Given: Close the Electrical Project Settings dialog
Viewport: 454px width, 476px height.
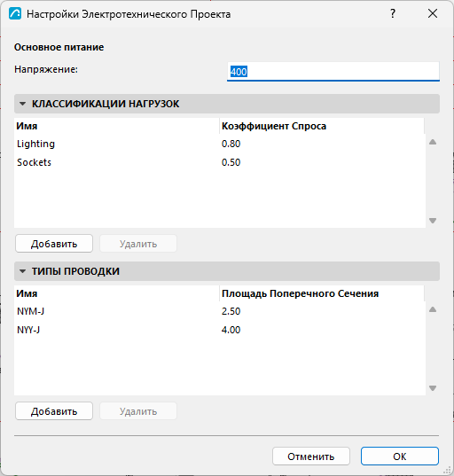Looking at the screenshot, I should point(433,13).
